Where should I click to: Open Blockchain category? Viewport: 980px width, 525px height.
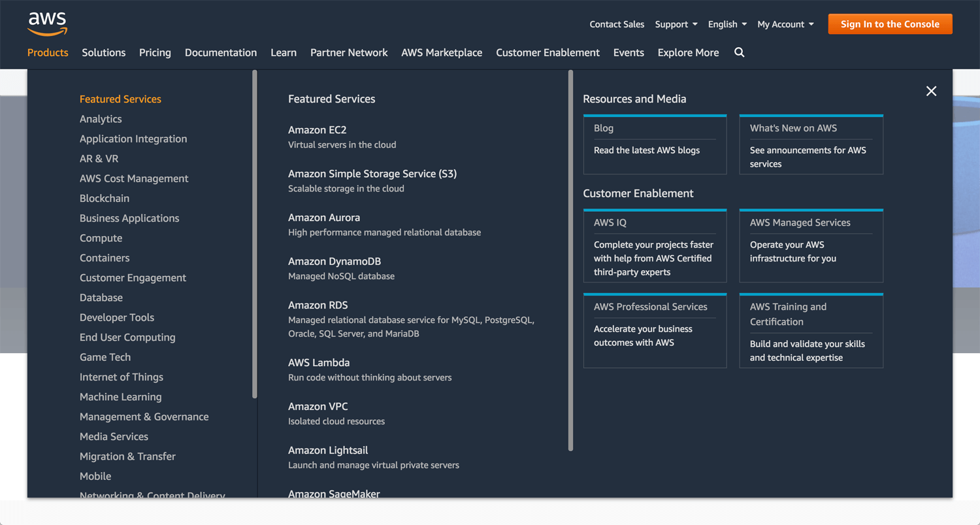point(105,198)
